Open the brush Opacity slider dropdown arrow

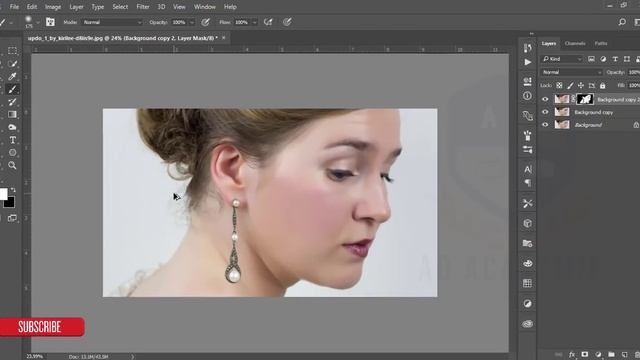click(192, 22)
